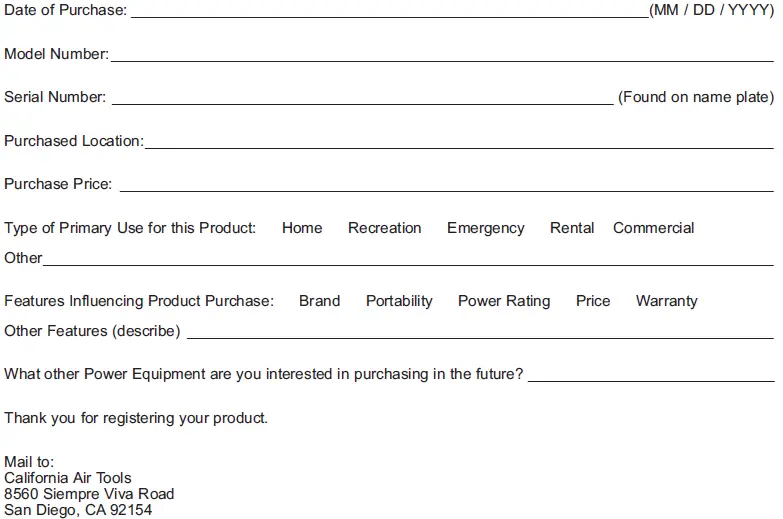Screen dimensions: 783x519
Task: Select Commercial as primary use
Action: coord(653,228)
